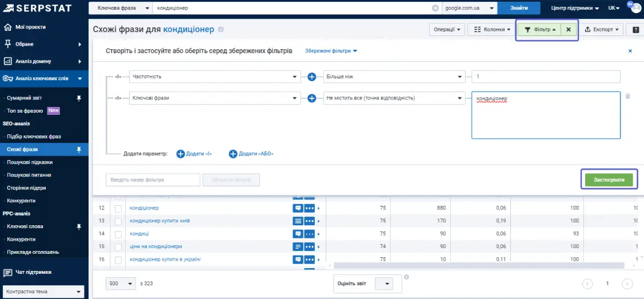The image size is (644, 299).
Task: Open more options for кондиціонер купити київ
Action: click(x=309, y=221)
